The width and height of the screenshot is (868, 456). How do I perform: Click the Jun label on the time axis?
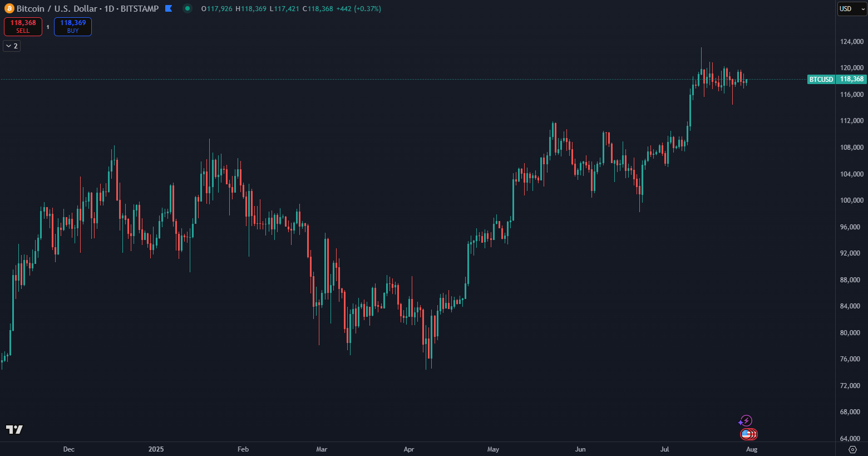[x=580, y=449]
